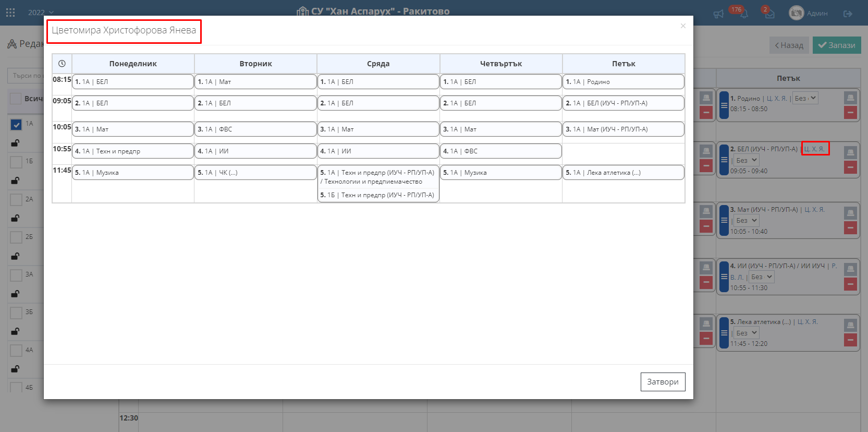868x432 pixels.
Task: Open the Без dropdown on 2. БЕЛ card
Action: pos(747,160)
